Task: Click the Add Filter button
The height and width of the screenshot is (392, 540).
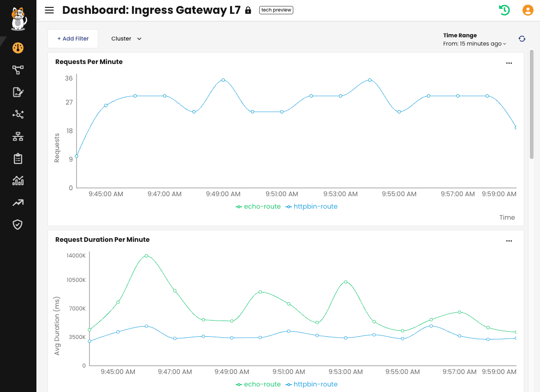Action: point(72,39)
